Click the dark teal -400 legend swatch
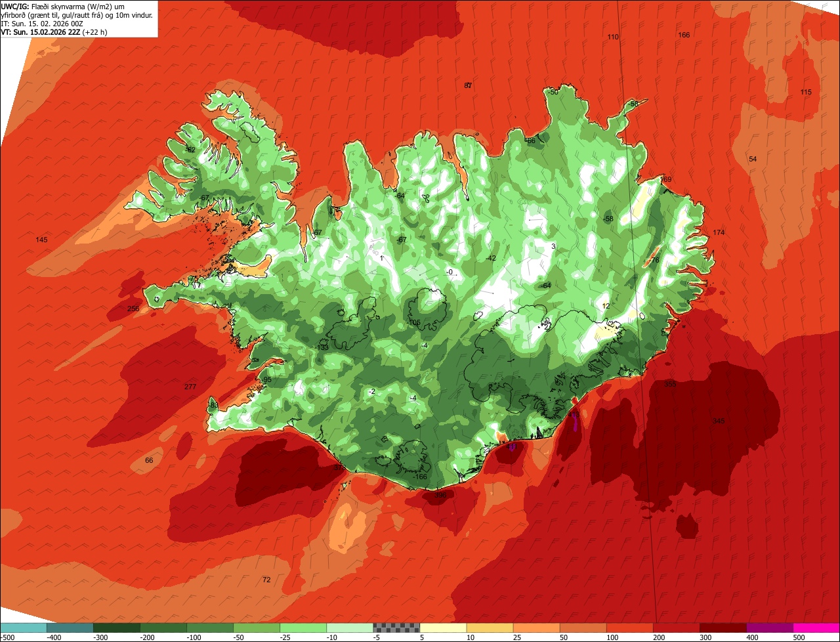Image resolution: width=840 pixels, height=642 pixels. [x=70, y=628]
